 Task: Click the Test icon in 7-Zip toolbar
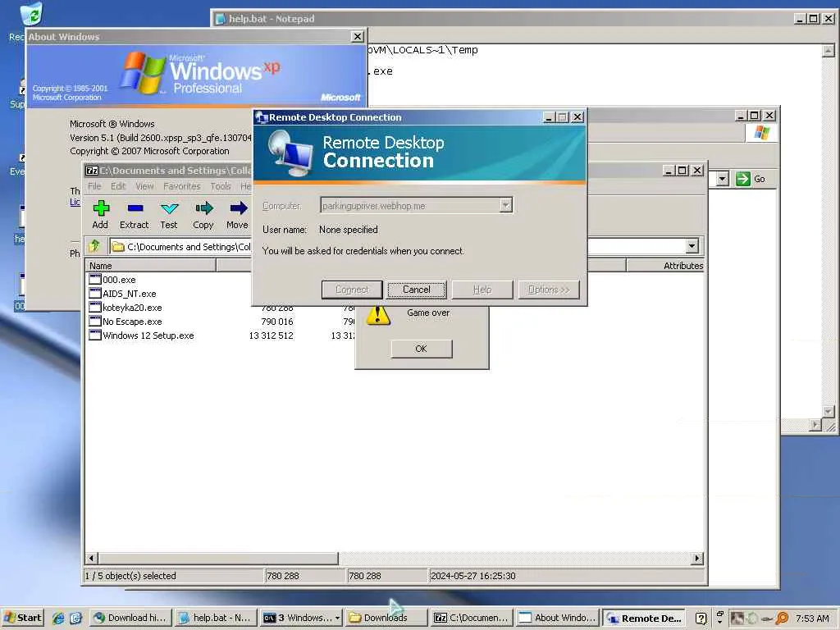click(169, 208)
